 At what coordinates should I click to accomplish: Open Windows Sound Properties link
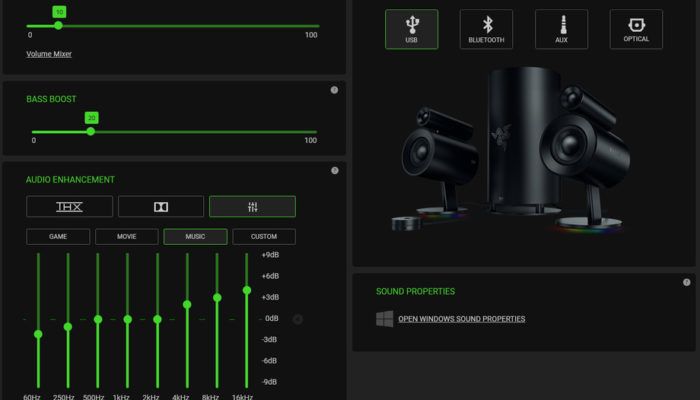tap(462, 319)
